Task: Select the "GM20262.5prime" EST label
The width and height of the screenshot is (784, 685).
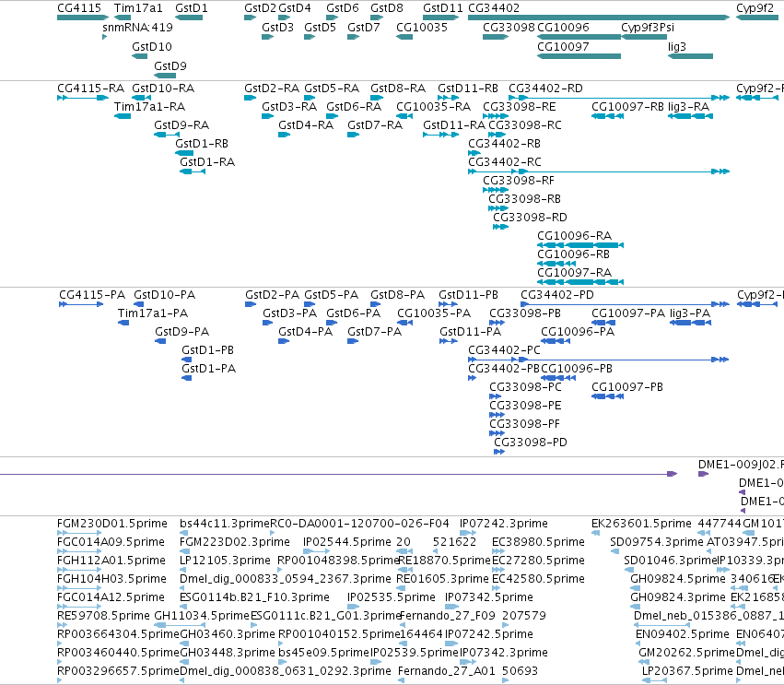Action: (686, 653)
